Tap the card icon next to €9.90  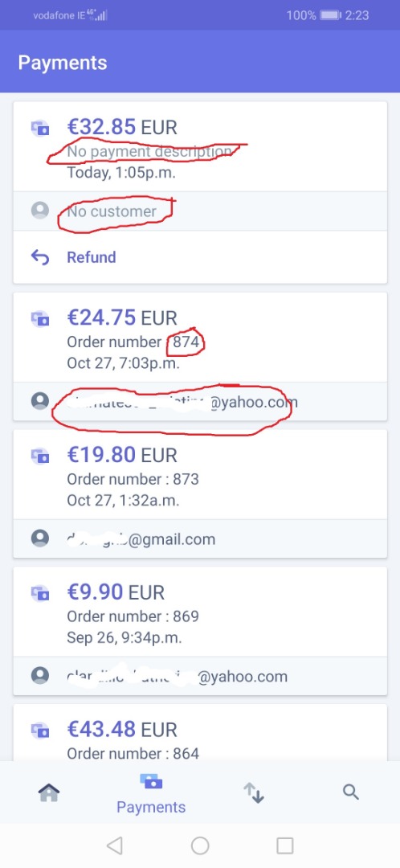pos(40,593)
